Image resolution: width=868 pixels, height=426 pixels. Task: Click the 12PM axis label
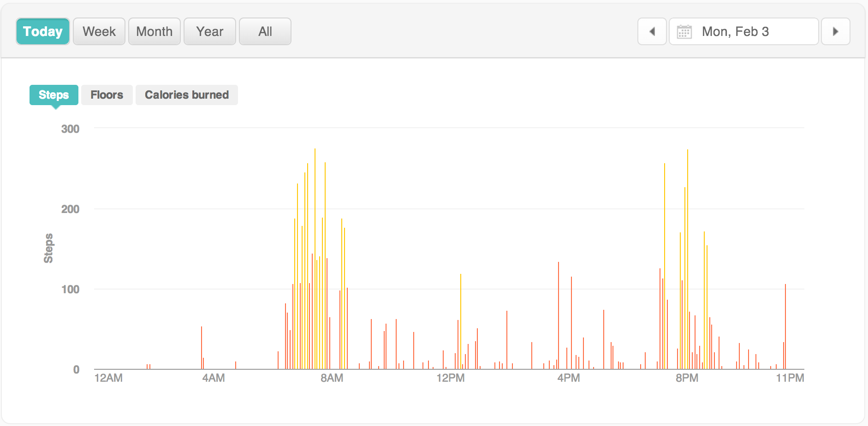(x=451, y=378)
